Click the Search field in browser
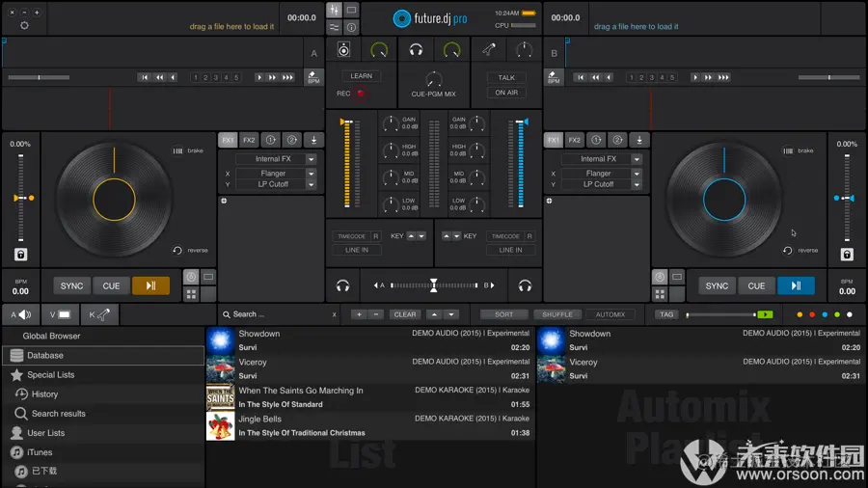Viewport: 868px width, 488px height. tap(280, 314)
